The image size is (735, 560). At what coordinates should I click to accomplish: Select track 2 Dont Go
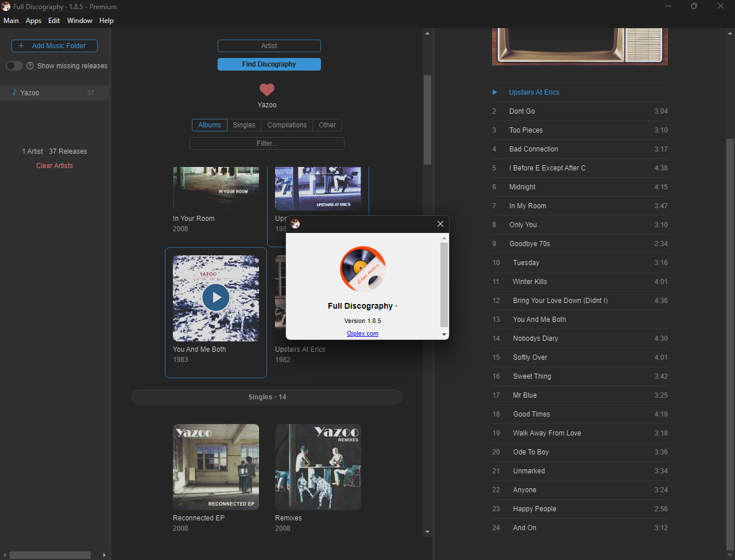point(580,111)
